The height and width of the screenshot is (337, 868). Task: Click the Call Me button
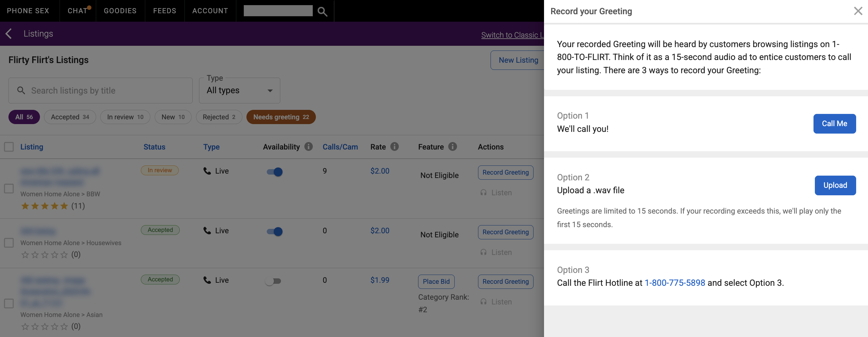click(834, 124)
